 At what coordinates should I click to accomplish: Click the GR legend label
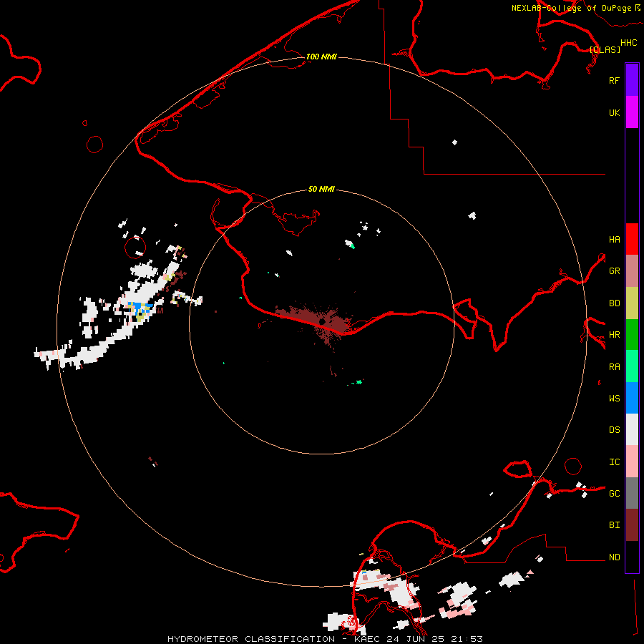614,271
